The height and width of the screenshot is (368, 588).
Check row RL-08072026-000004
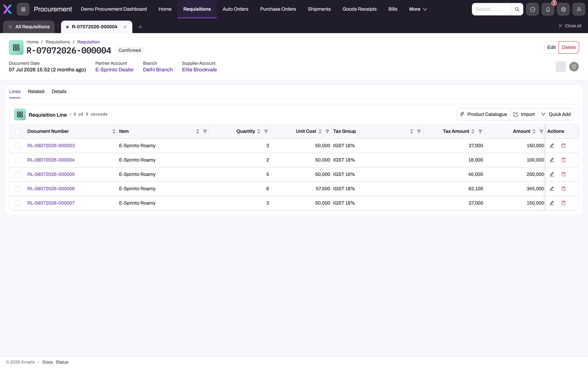(18, 160)
